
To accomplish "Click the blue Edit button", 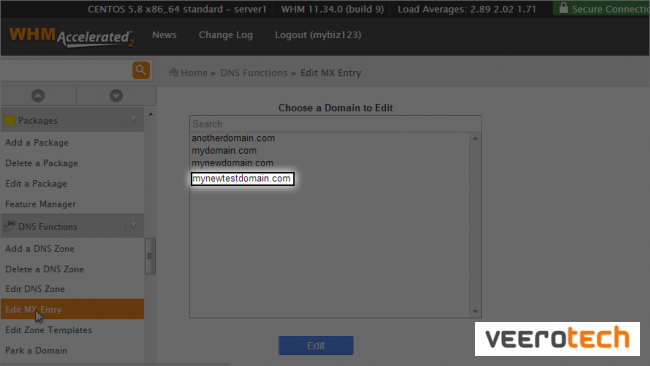I will (x=316, y=346).
